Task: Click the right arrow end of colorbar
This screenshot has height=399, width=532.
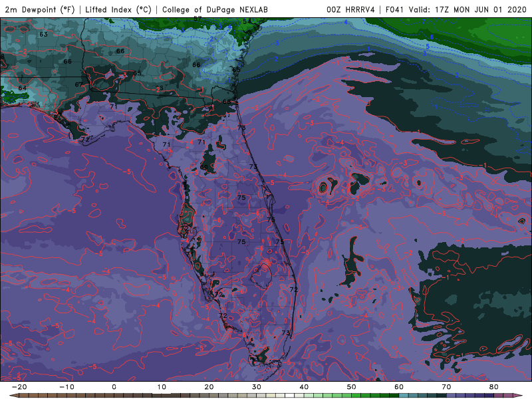Action: 519,396
